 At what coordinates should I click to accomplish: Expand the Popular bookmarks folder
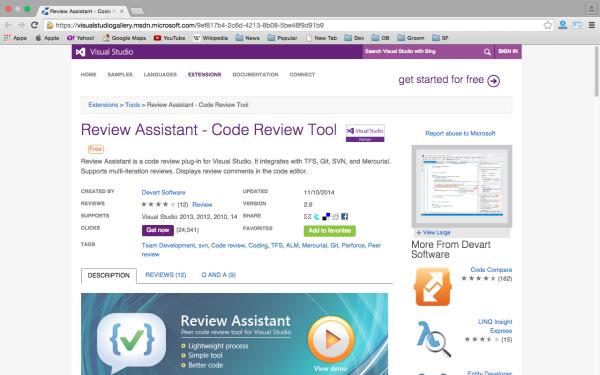pyautogui.click(x=282, y=38)
